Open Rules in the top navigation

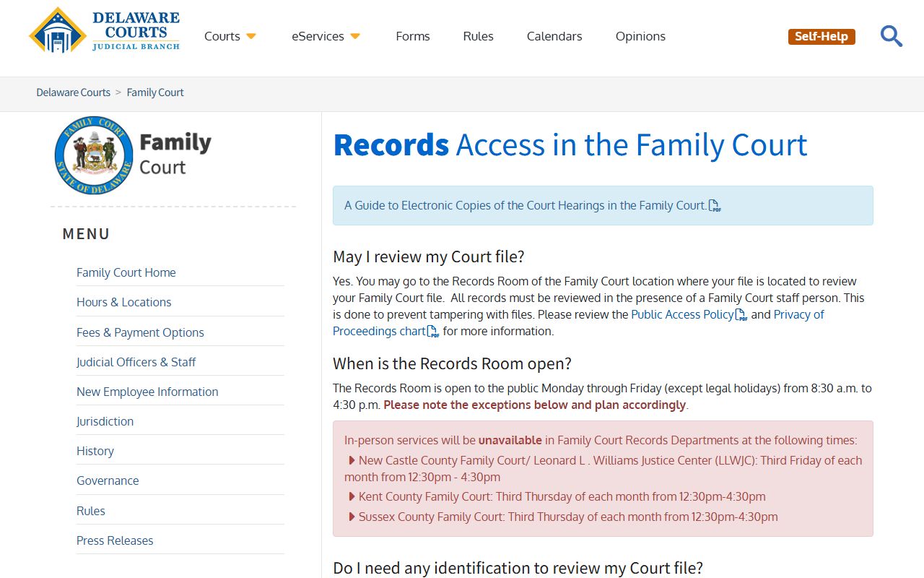click(479, 36)
